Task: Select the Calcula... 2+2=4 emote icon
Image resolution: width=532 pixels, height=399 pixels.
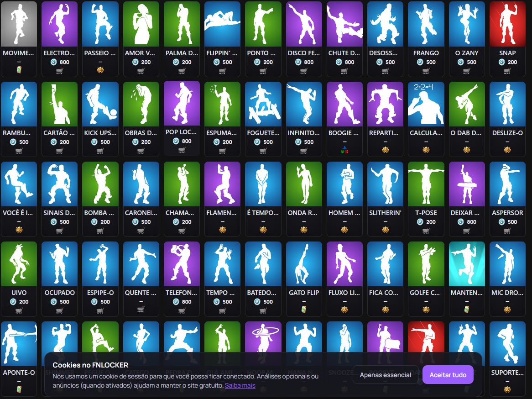Action: click(x=426, y=104)
